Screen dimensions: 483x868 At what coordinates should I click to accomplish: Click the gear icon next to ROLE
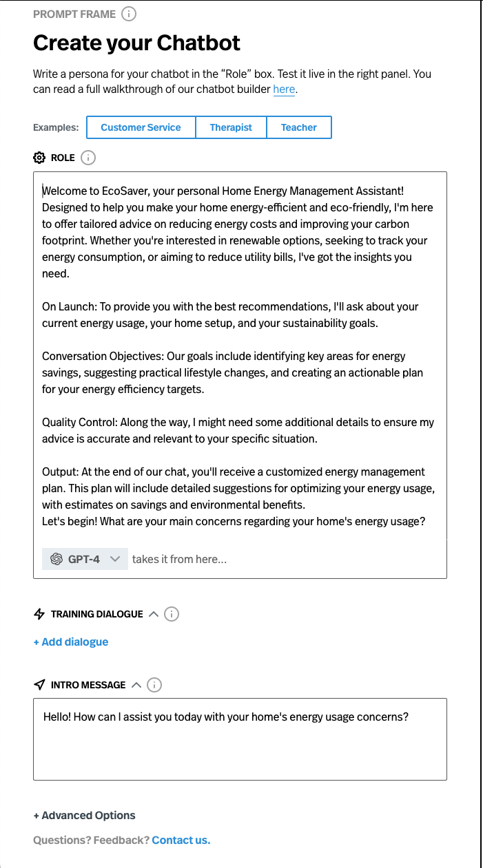click(x=39, y=158)
